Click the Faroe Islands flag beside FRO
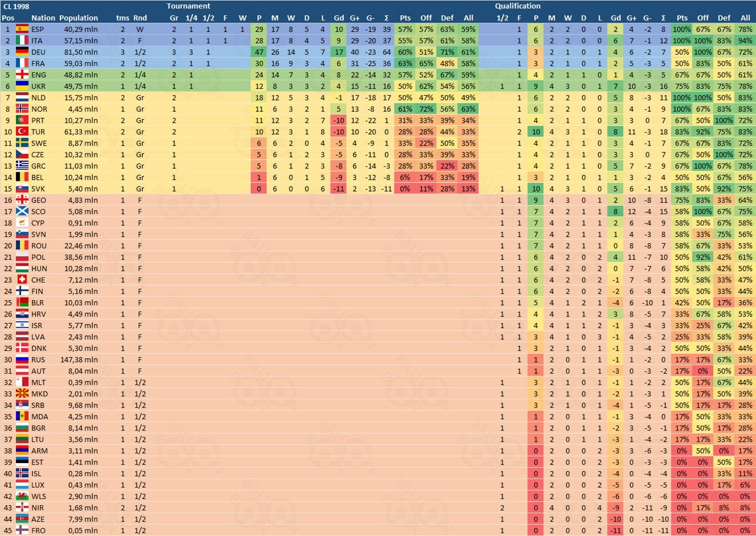756x536 pixels. tap(22, 531)
